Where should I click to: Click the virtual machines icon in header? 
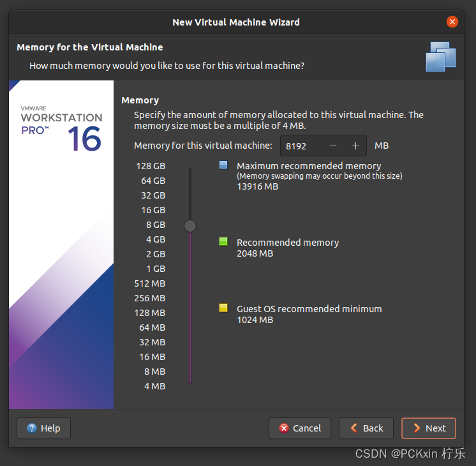tap(441, 57)
